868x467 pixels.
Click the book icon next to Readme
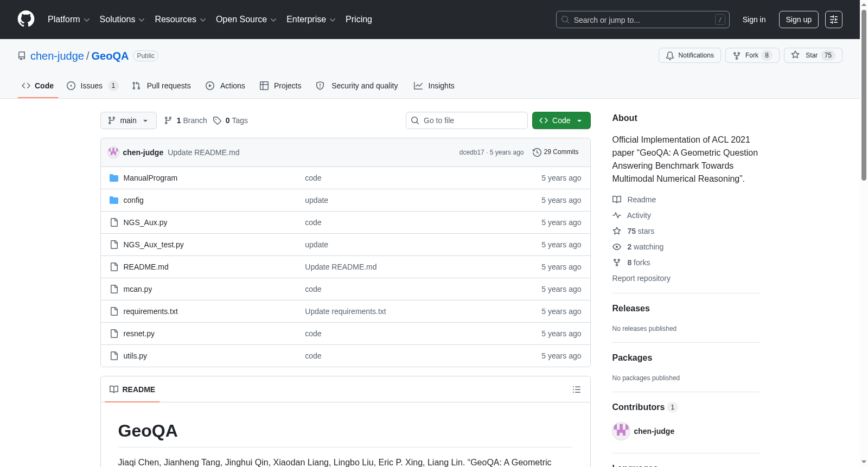point(617,200)
